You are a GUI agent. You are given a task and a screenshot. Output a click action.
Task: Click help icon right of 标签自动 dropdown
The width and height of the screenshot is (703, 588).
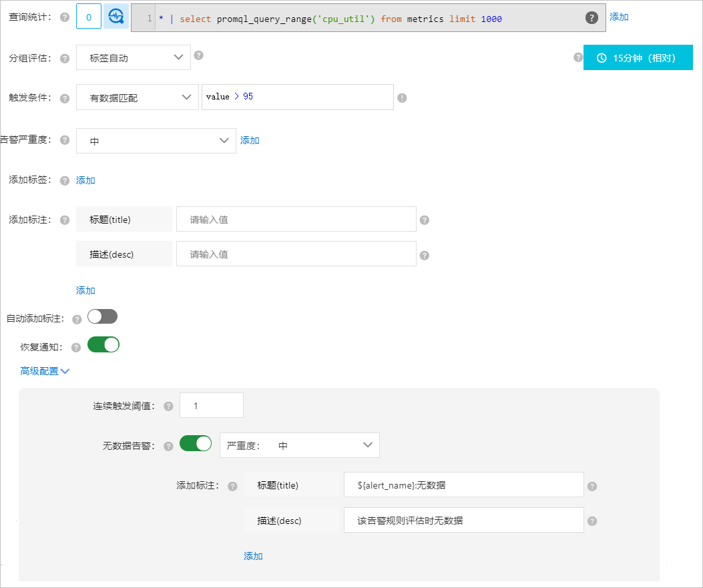(198, 55)
